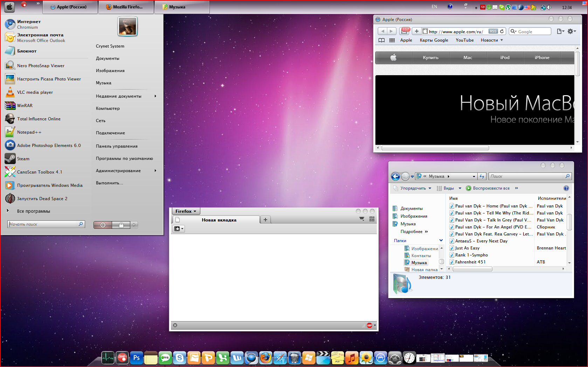The width and height of the screenshot is (588, 367).
Task: Open the Firefox menu button
Action: [x=186, y=211]
